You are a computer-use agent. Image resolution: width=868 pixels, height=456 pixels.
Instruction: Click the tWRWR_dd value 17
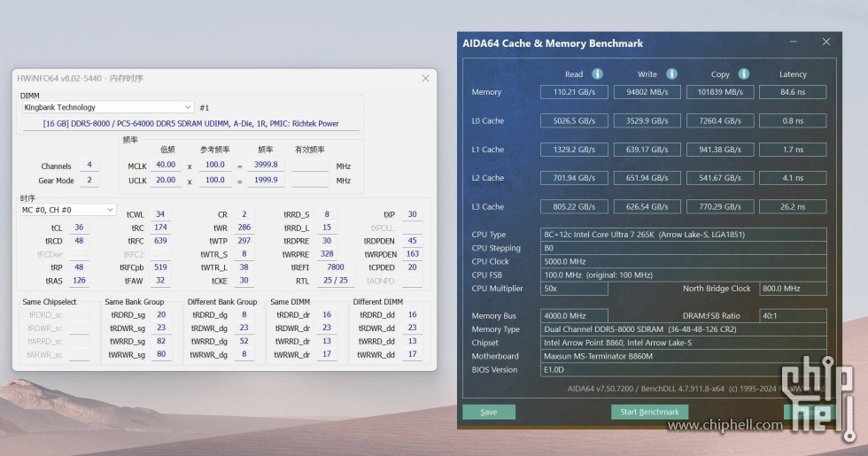[413, 354]
